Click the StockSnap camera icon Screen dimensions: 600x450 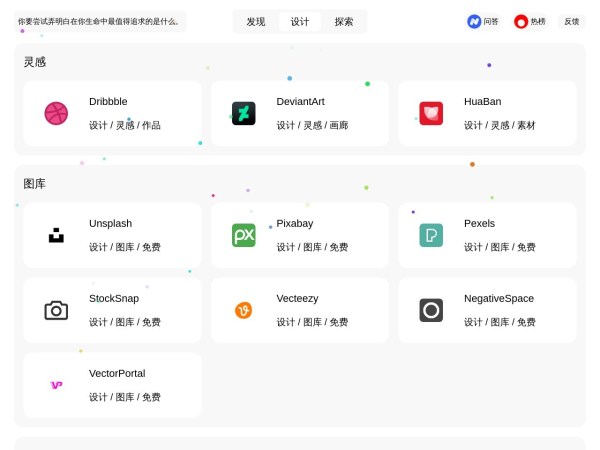click(56, 310)
